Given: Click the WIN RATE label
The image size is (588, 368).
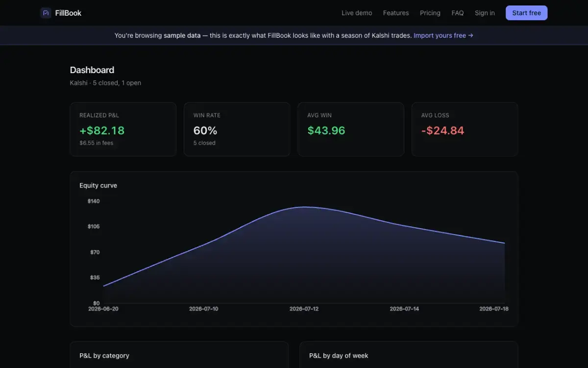Looking at the screenshot, I should click(207, 115).
